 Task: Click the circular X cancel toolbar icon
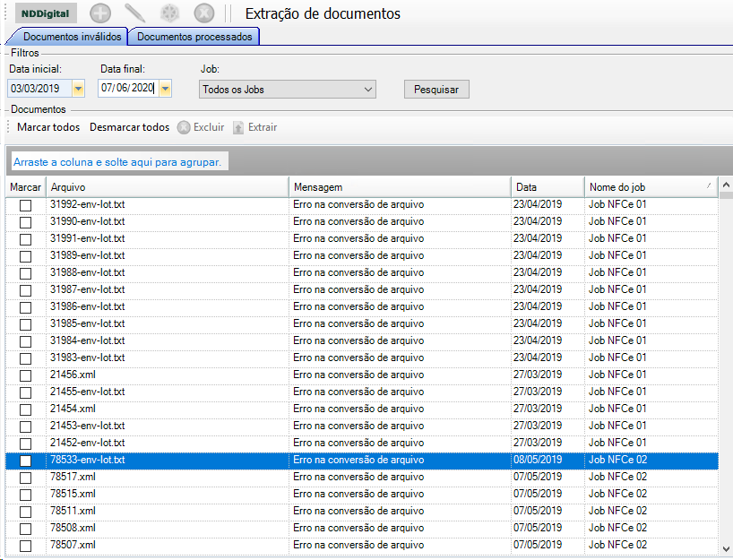click(204, 13)
